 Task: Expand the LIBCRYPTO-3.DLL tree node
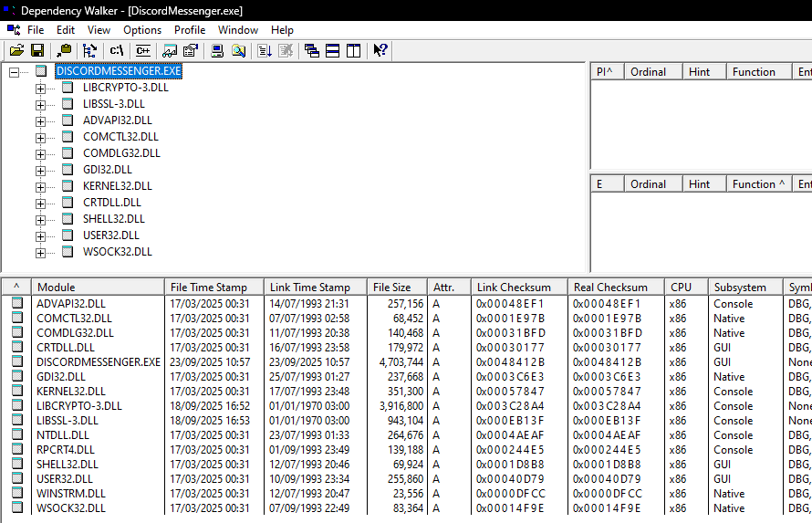40,88
